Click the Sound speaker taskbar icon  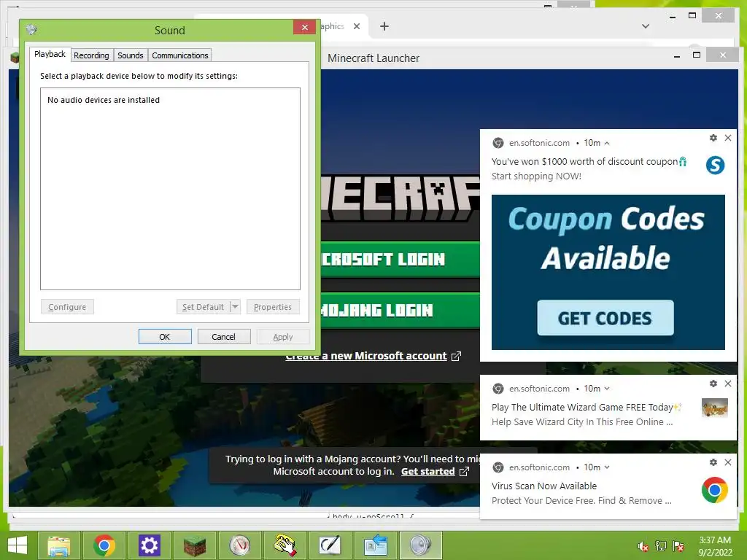click(421, 545)
